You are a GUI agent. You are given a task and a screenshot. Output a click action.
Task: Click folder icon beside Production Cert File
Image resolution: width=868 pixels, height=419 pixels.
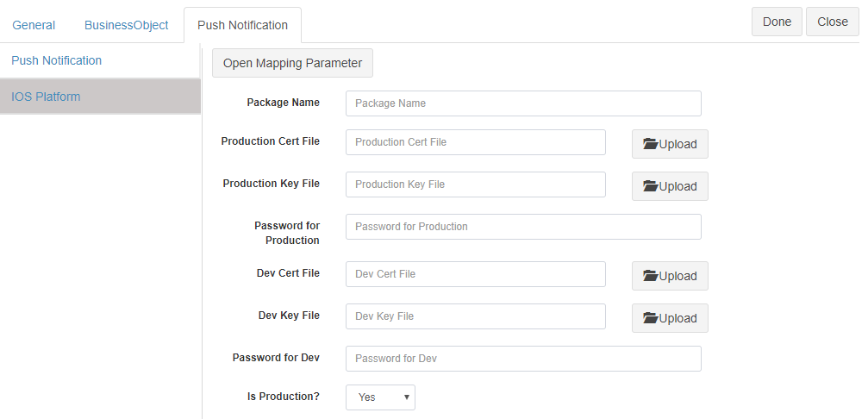651,144
